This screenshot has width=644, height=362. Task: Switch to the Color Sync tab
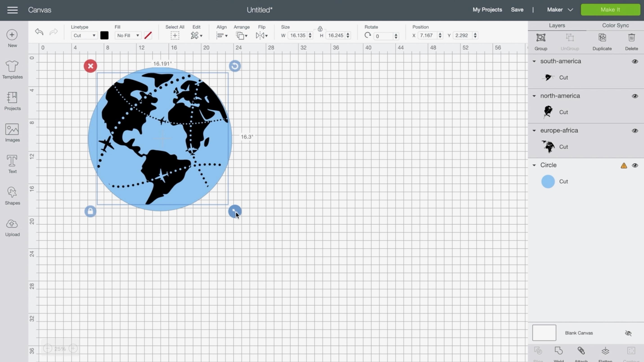point(615,25)
